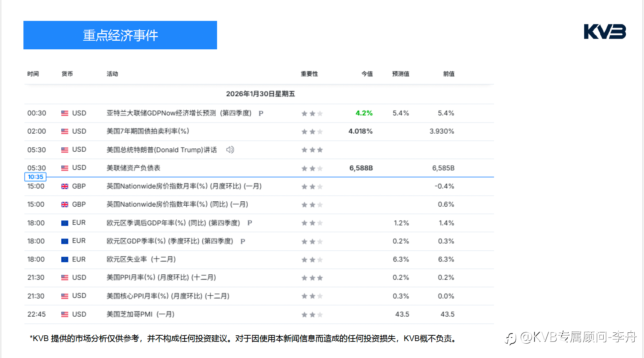The image size is (644, 358).
Task: Click the 02:00 time cell
Action: (x=37, y=131)
